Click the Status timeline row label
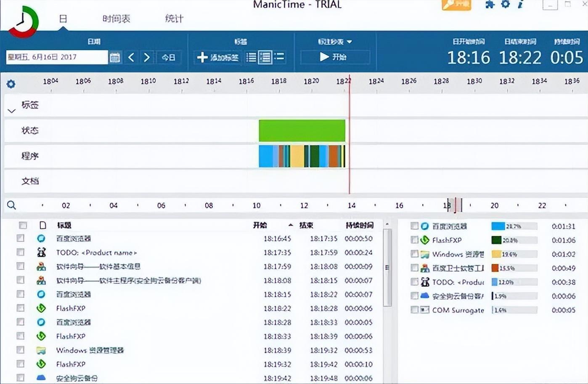588x384 pixels. coord(30,131)
